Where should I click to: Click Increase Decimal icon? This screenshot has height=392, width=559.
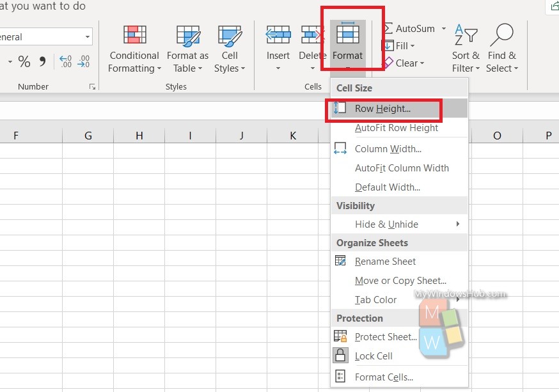click(66, 61)
